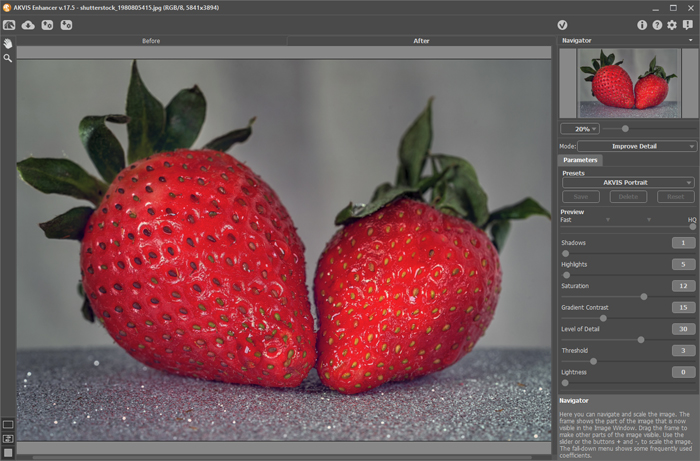This screenshot has height=461, width=700.
Task: Click the Save image cloud icon
Action: click(x=28, y=24)
